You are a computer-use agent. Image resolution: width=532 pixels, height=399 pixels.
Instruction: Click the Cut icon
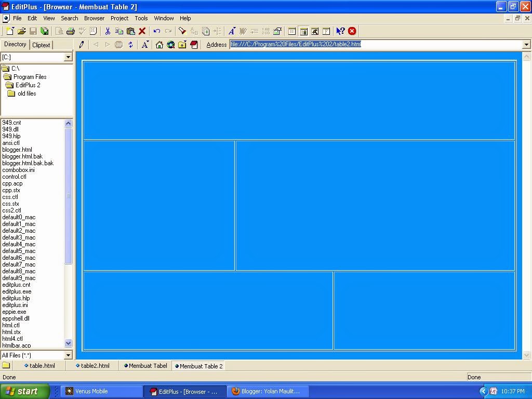(108, 31)
